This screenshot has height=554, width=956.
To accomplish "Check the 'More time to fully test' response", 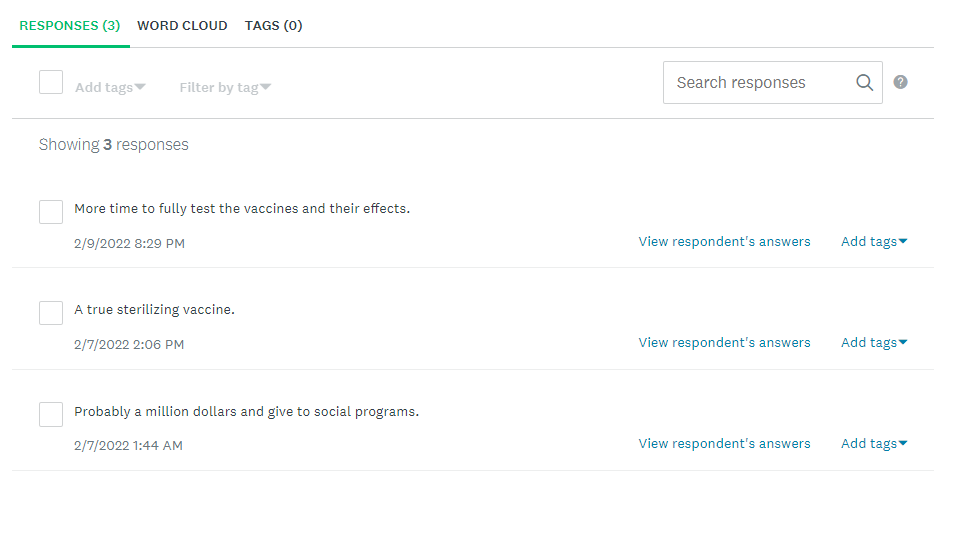I will point(51,212).
